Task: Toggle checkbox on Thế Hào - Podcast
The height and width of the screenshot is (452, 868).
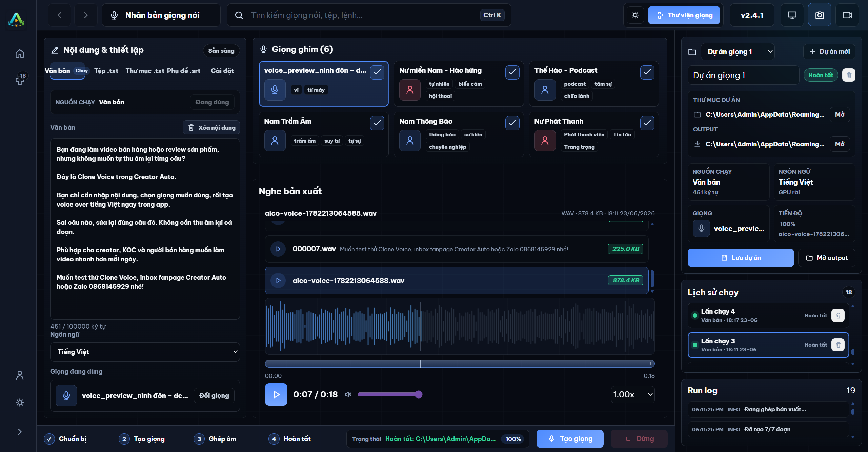Action: click(647, 72)
